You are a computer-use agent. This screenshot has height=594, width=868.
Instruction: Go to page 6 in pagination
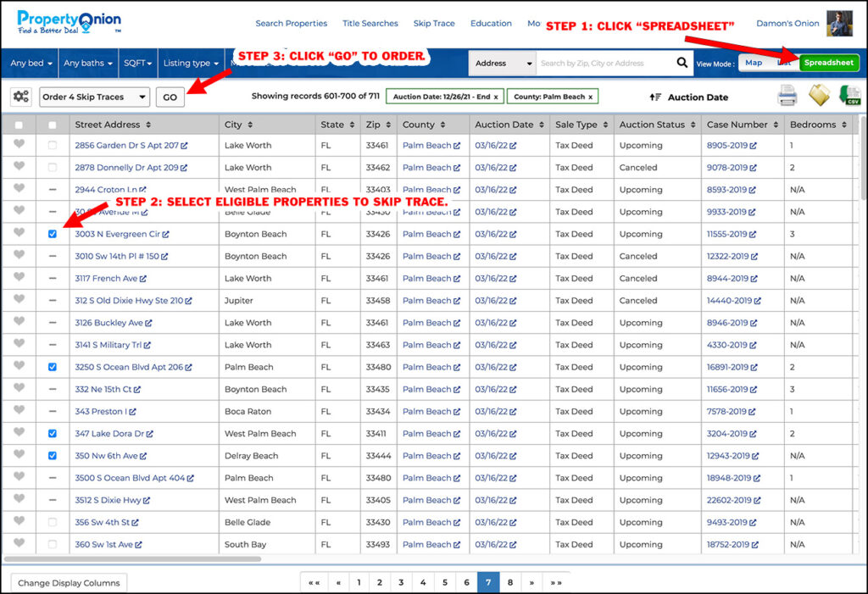466,582
